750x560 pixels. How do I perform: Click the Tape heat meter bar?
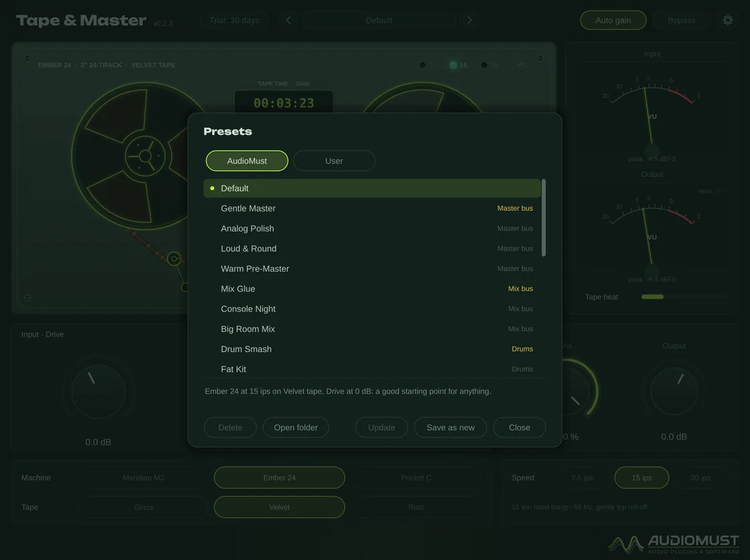pyautogui.click(x=683, y=297)
